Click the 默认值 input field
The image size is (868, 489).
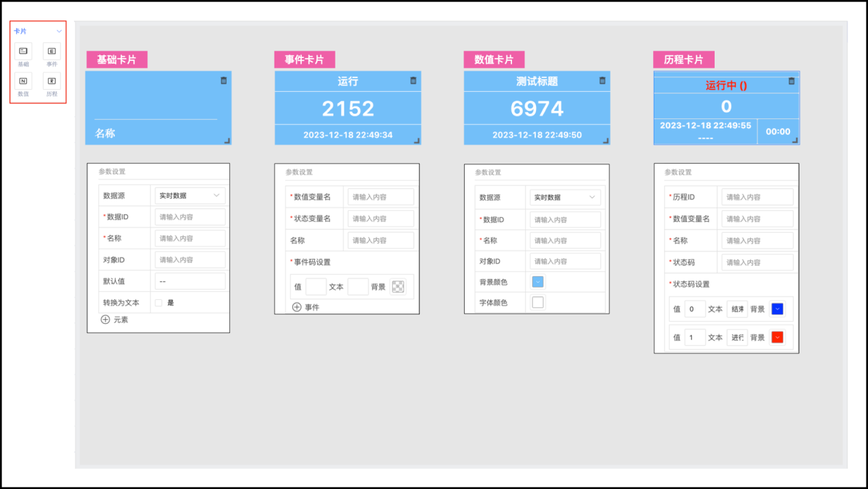(x=190, y=281)
